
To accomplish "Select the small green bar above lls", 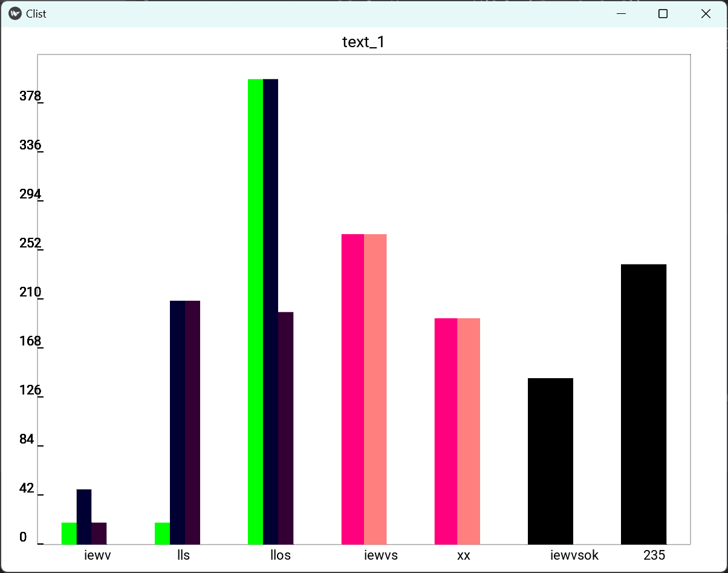I will 162,533.
